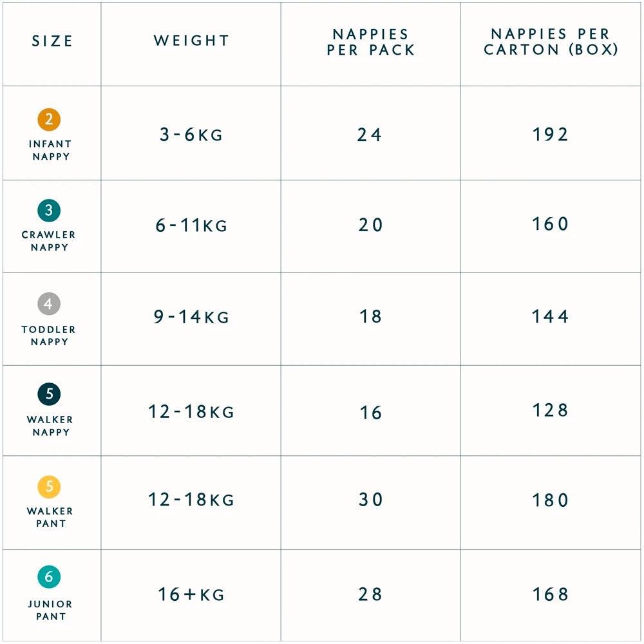
Task: Click the Crawler Nappy label text
Action: 49,241
